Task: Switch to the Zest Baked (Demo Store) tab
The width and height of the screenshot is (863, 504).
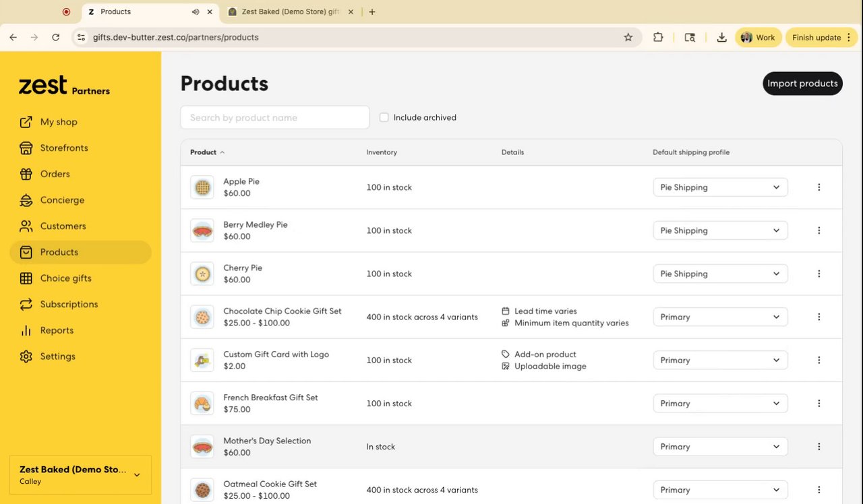Action: [x=290, y=11]
